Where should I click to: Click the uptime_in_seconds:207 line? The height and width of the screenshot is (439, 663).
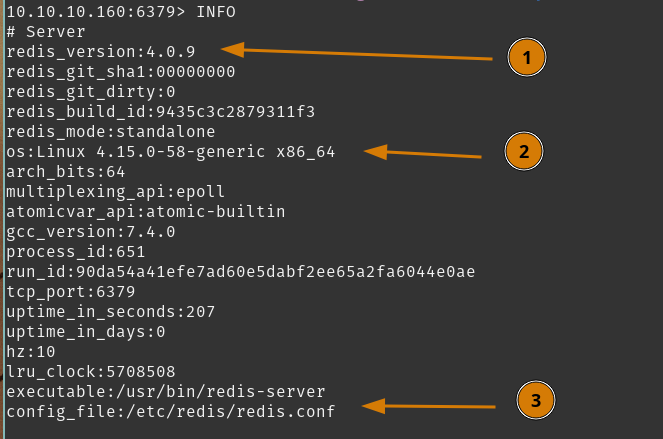(x=110, y=312)
